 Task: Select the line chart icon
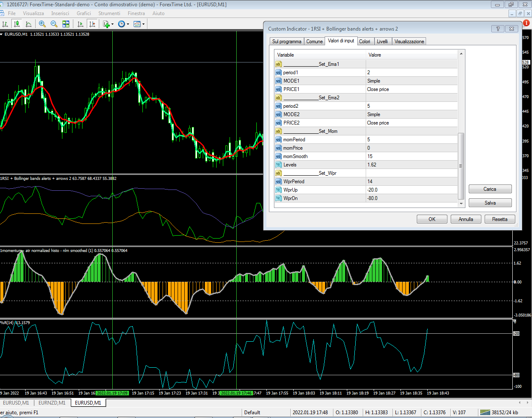coord(28,24)
